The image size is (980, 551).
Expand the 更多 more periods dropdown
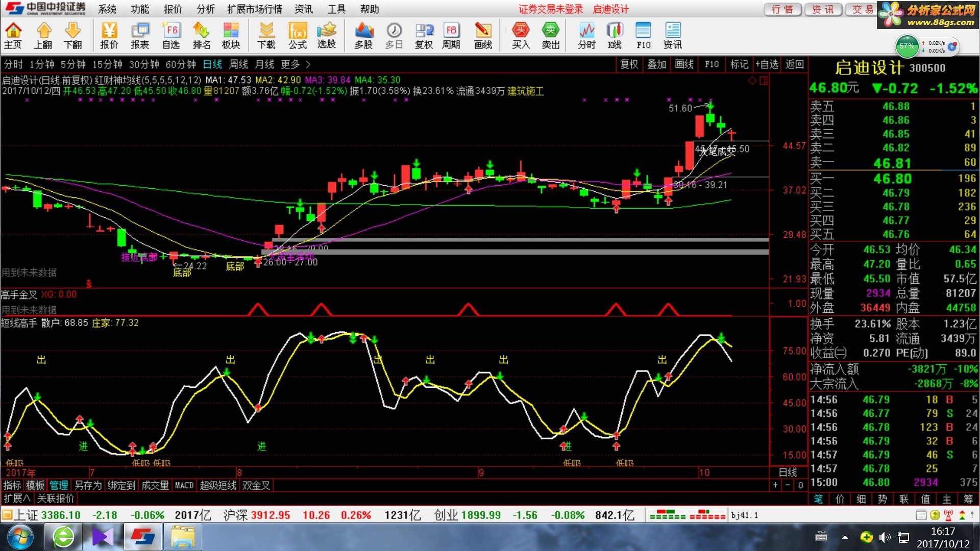(x=296, y=64)
